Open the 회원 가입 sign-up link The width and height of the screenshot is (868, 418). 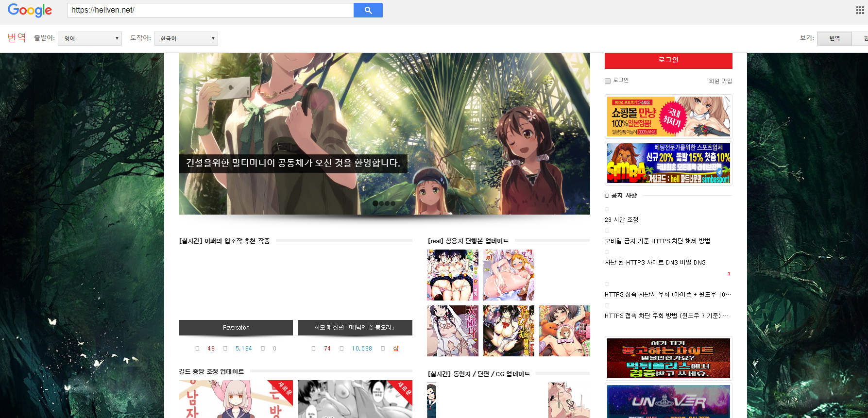(x=720, y=81)
